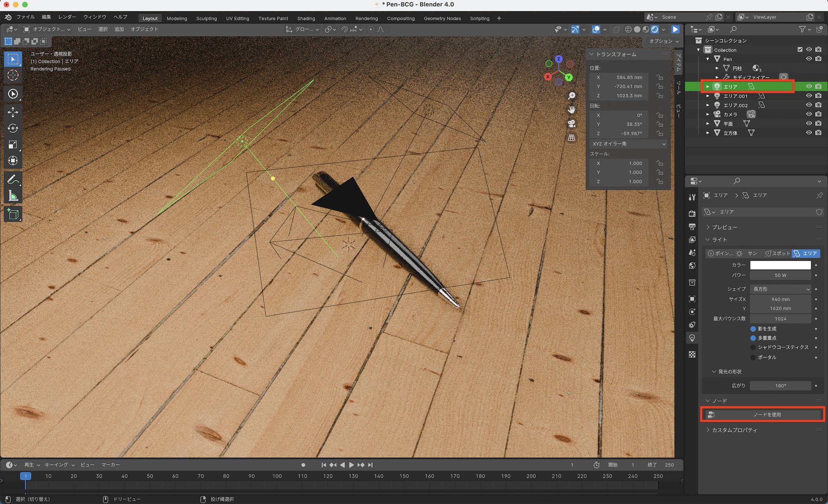This screenshot has height=504, width=828.
Task: Switch light type to スポット
Action: [777, 253]
